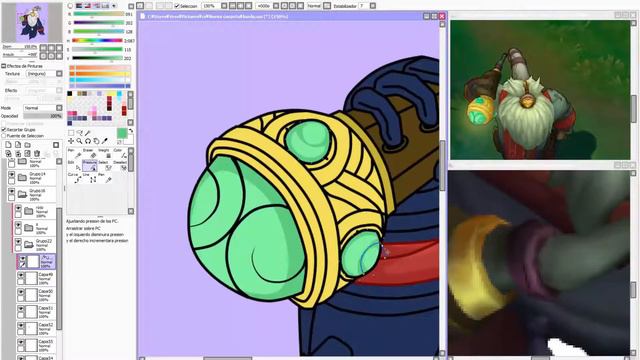Screen dimensions: 640x360
Task: Create a new layer folder
Action: point(27,145)
